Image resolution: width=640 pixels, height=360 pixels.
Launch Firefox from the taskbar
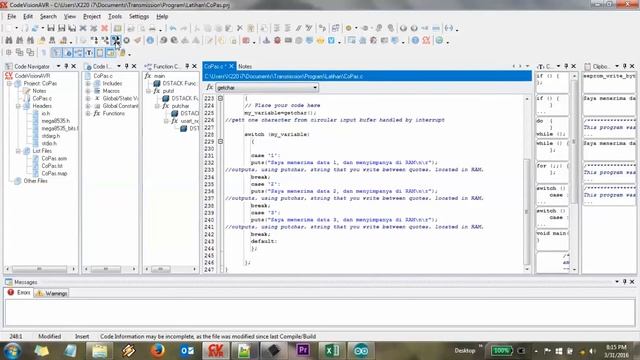(x=157, y=351)
